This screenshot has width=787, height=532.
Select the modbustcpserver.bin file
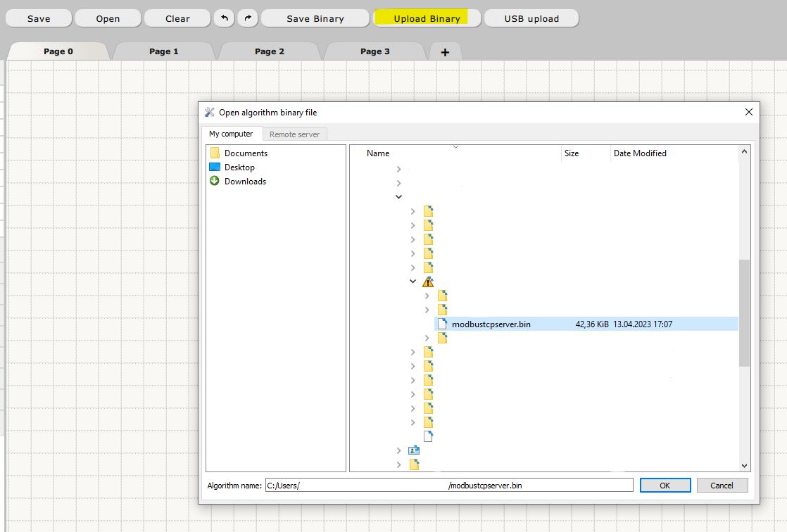491,324
